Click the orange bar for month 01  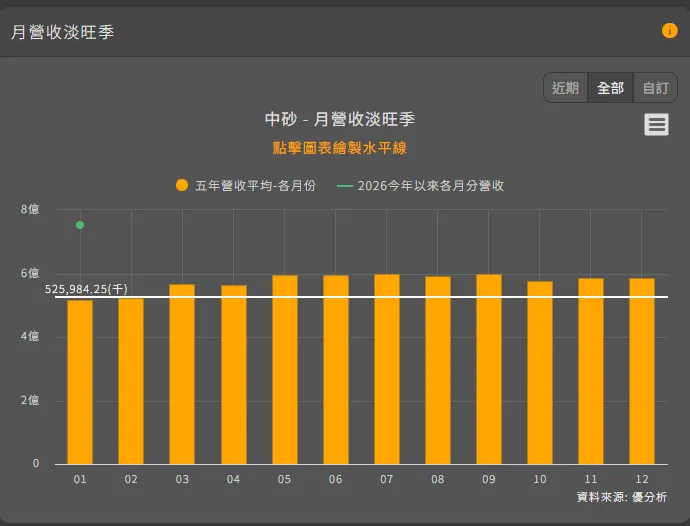pyautogui.click(x=80, y=382)
